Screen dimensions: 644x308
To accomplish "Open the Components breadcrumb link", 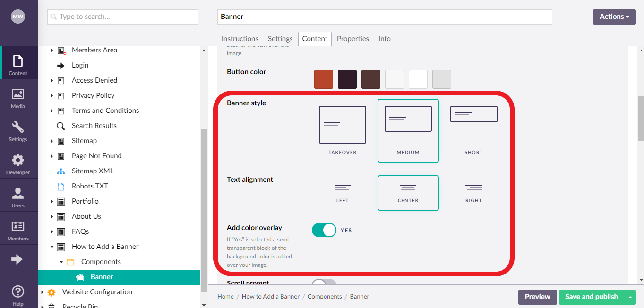I will tap(325, 297).
